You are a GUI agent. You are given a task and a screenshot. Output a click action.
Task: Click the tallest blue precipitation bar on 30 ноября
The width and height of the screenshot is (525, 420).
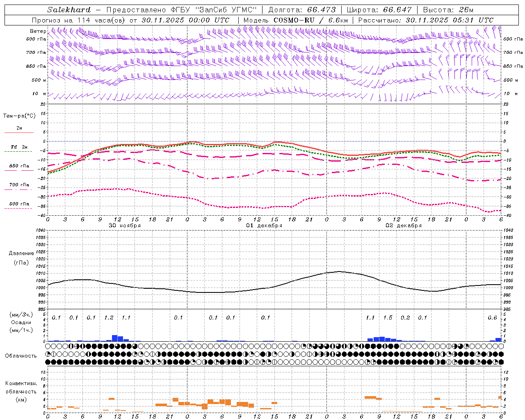pyautogui.click(x=115, y=338)
